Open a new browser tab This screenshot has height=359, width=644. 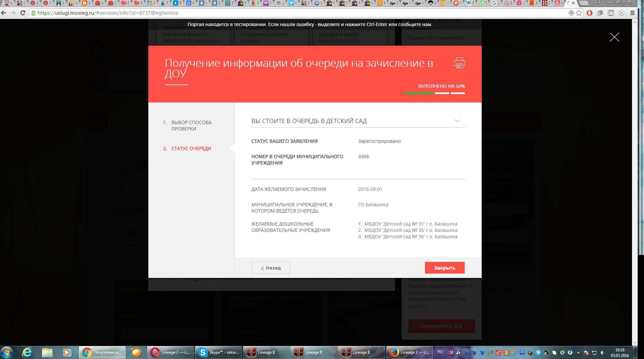pos(584,3)
